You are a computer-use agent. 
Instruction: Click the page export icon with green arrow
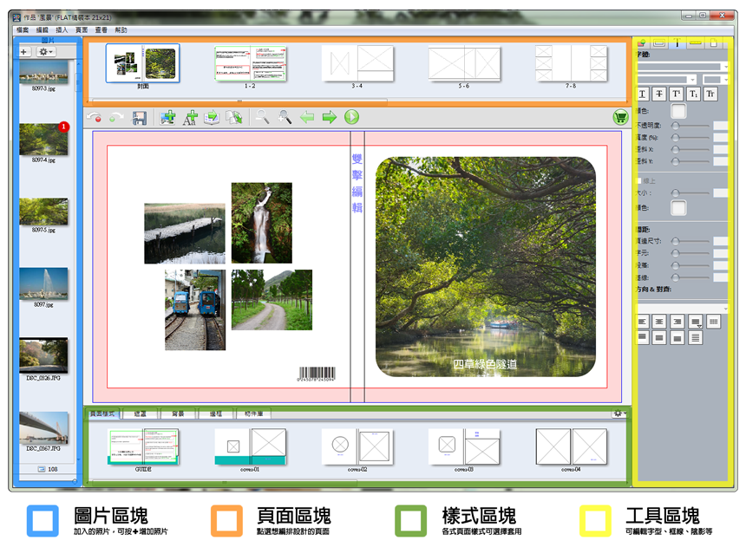pyautogui.click(x=212, y=117)
